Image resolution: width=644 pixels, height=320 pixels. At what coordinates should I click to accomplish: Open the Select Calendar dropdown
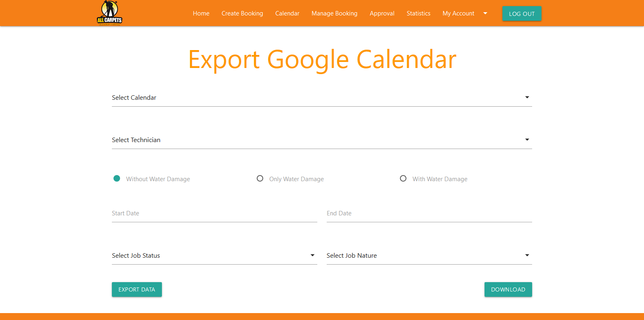322,98
